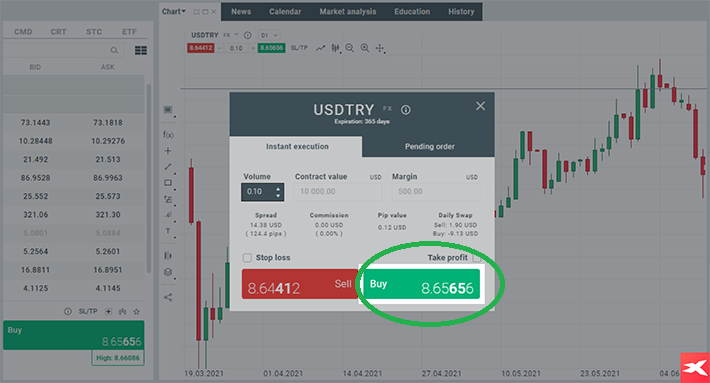This screenshot has width=710, height=383.
Task: Zoom in the chart
Action: pyautogui.click(x=365, y=48)
